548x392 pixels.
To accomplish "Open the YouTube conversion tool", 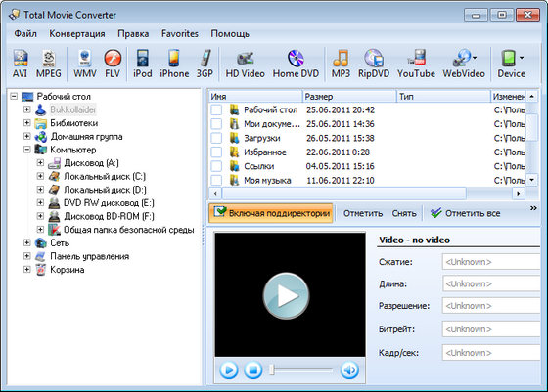I will 416,64.
